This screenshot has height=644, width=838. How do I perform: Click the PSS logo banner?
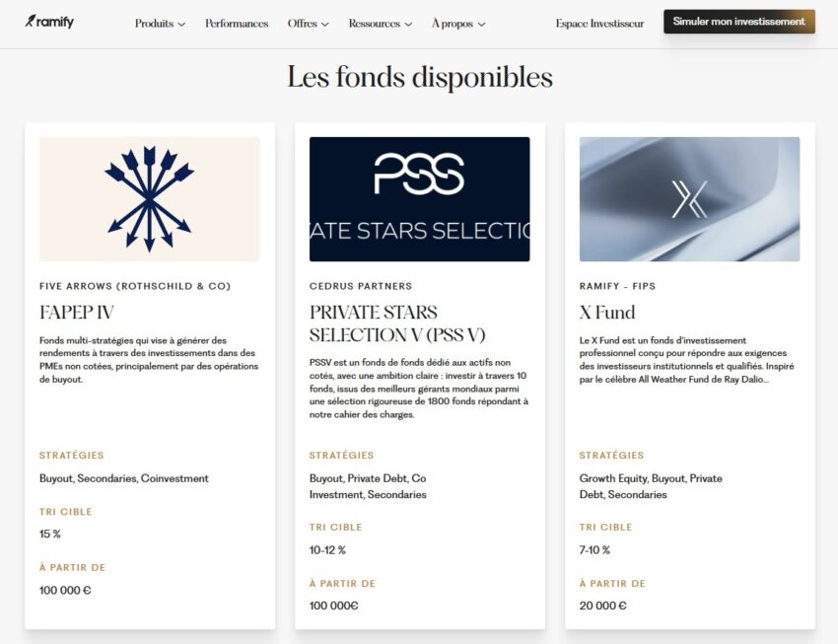419,198
